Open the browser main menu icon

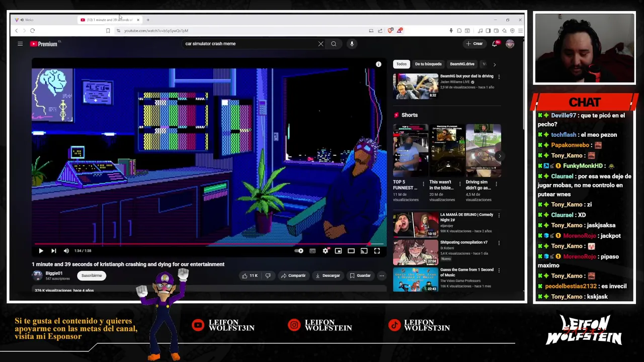[x=520, y=31]
